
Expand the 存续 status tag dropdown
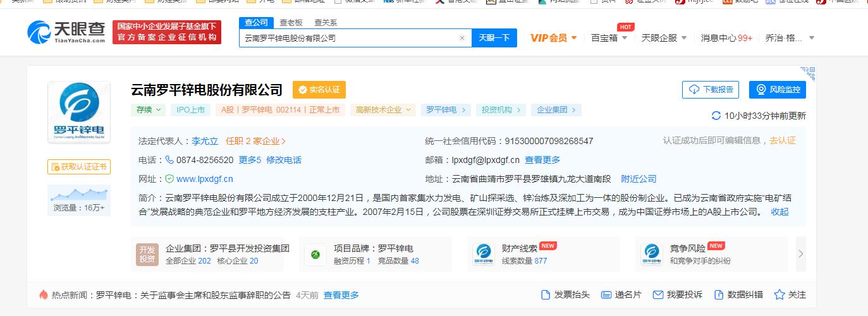click(x=148, y=110)
